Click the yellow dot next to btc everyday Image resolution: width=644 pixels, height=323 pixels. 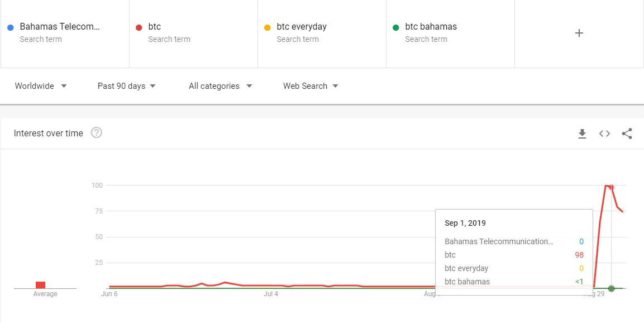pos(268,27)
